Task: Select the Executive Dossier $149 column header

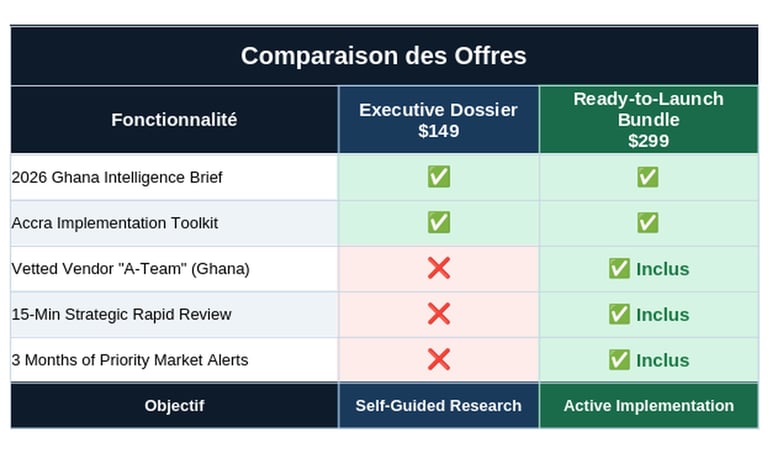Action: point(438,120)
